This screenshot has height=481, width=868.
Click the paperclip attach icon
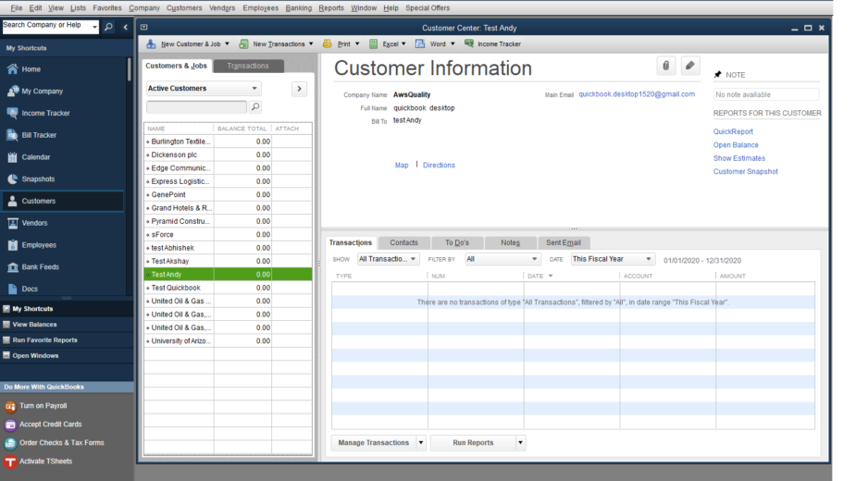(665, 66)
